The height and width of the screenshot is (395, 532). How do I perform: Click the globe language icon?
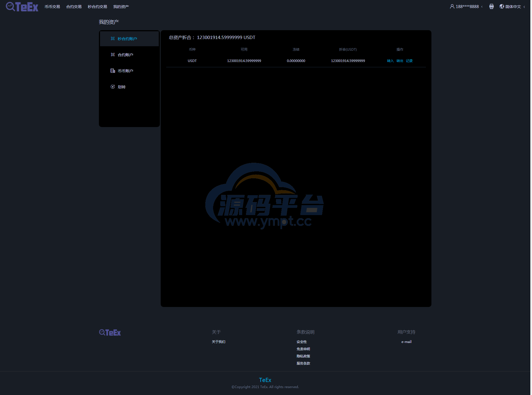coord(502,6)
